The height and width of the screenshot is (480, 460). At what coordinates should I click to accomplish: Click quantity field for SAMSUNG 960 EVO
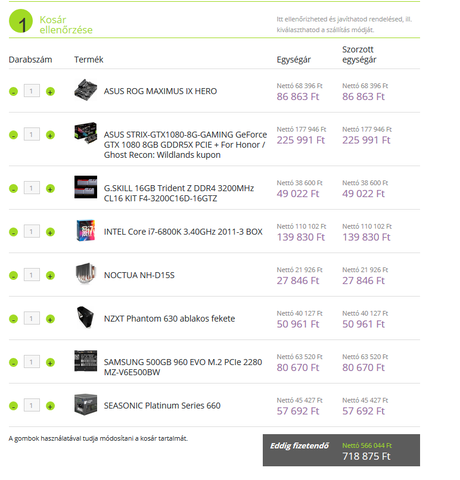click(x=32, y=362)
